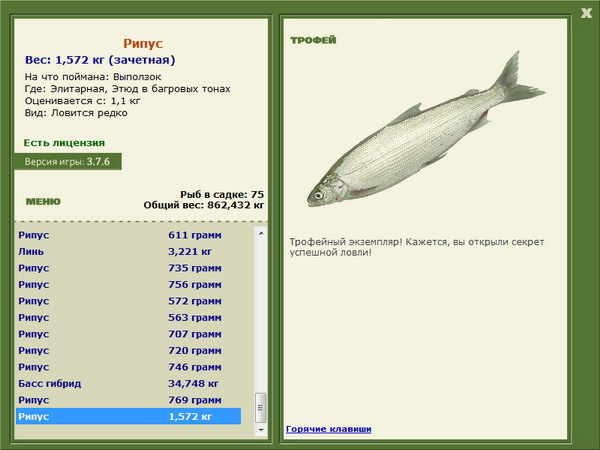Select the Рипус 735 грамм row
This screenshot has width=600, height=450.
pos(129,268)
